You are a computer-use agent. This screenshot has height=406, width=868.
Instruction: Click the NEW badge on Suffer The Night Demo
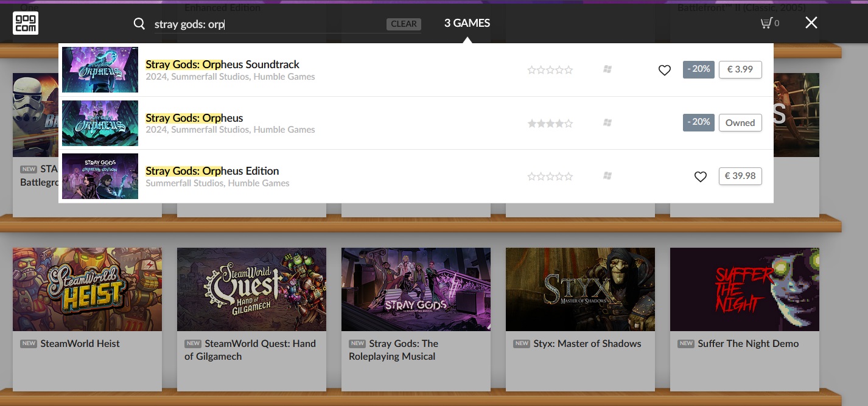click(x=686, y=344)
